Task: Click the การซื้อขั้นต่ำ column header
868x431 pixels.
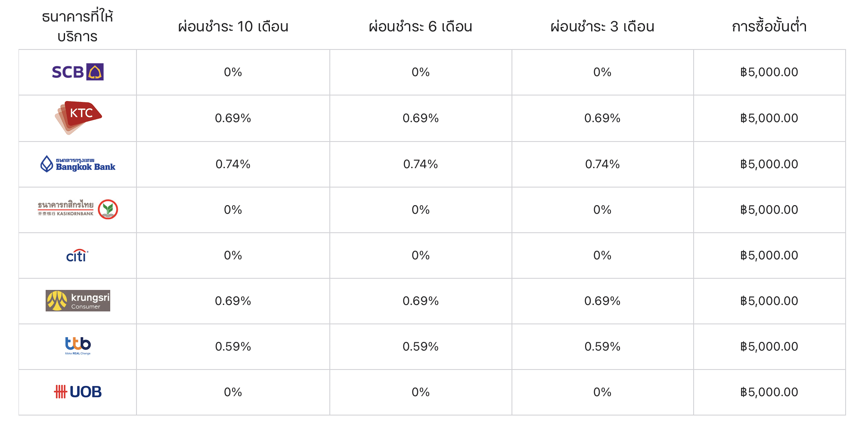Action: pos(769,25)
